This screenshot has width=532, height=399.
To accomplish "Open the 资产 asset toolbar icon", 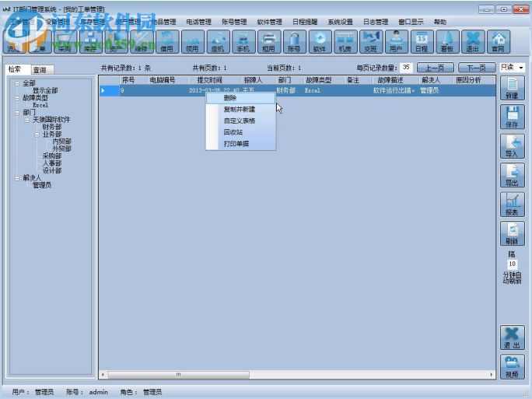I will pyautogui.click(x=116, y=41).
